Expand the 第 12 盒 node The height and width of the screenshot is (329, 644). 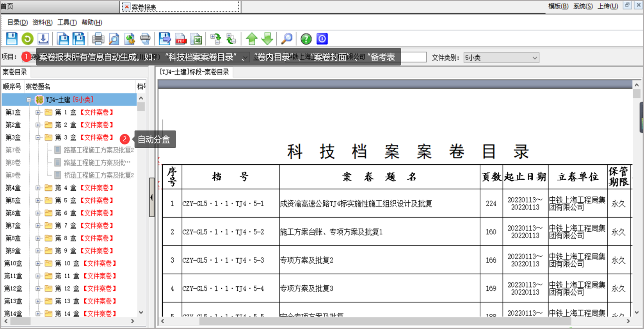point(38,288)
